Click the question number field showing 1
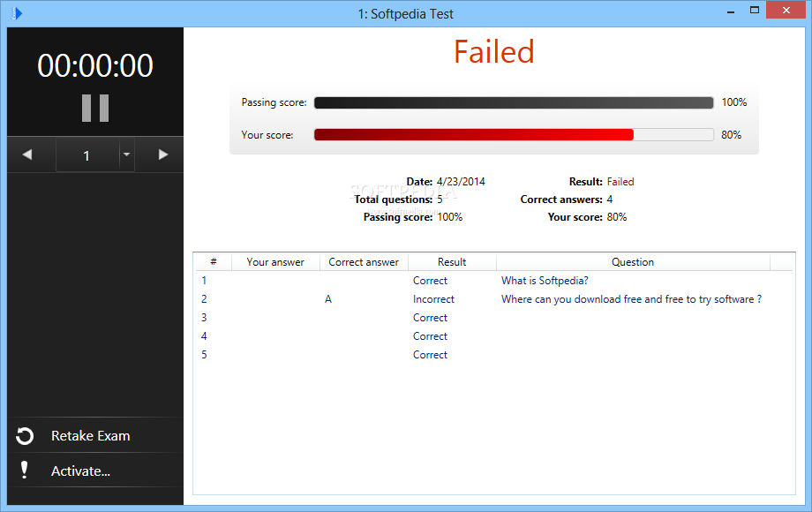 click(87, 155)
